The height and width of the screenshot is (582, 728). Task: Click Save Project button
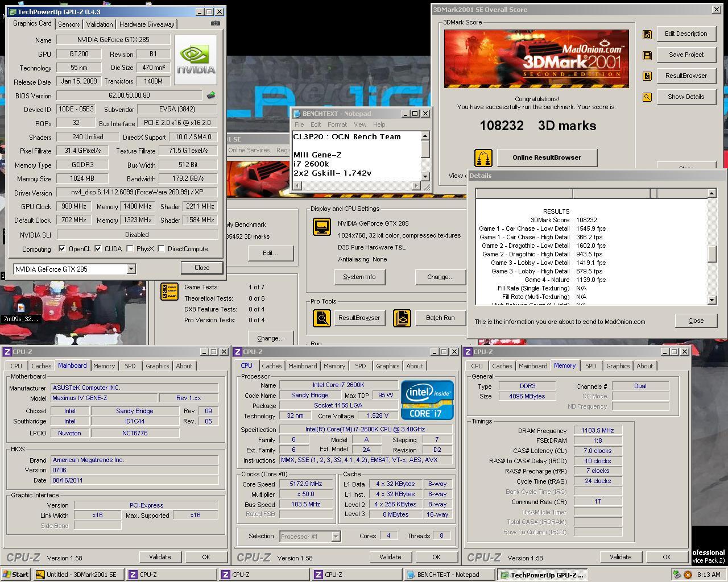click(x=686, y=55)
